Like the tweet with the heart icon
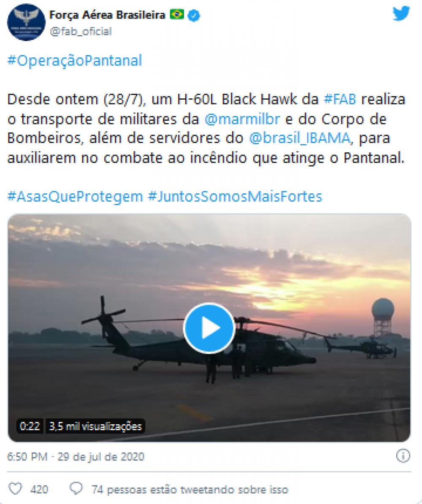Viewport: 422px width, 504px height. click(x=15, y=489)
